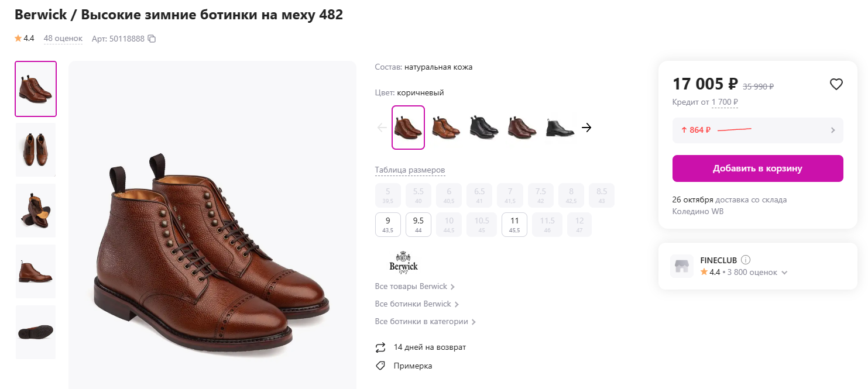Add item to favorites with heart icon
Screen dimensions: 868x389
click(836, 84)
